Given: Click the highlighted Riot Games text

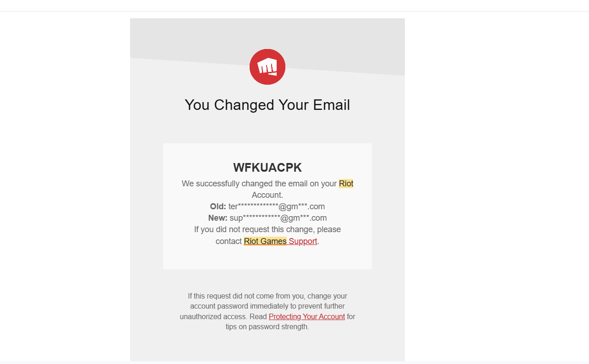Looking at the screenshot, I should (265, 241).
